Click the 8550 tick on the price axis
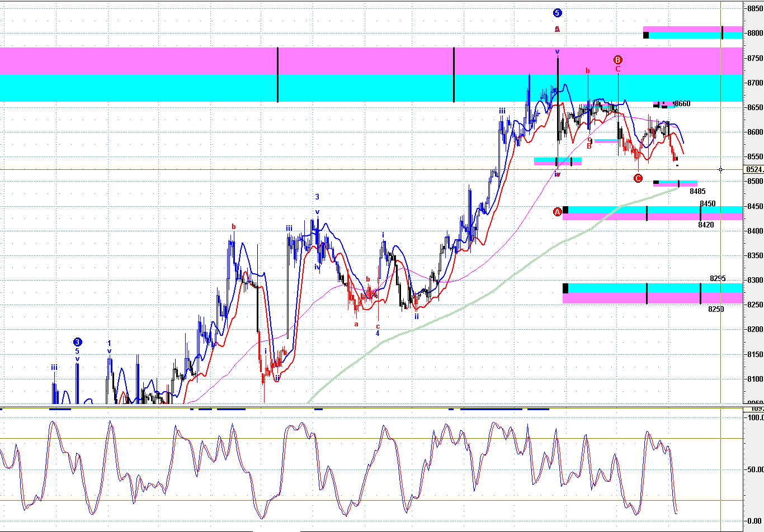Image resolution: width=764 pixels, height=532 pixels. click(755, 157)
